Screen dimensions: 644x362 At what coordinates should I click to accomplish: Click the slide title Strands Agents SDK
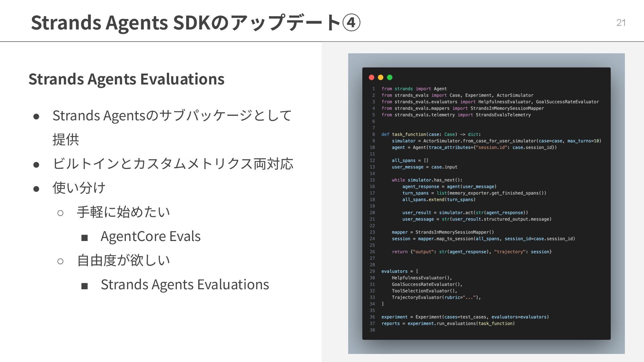121,23
